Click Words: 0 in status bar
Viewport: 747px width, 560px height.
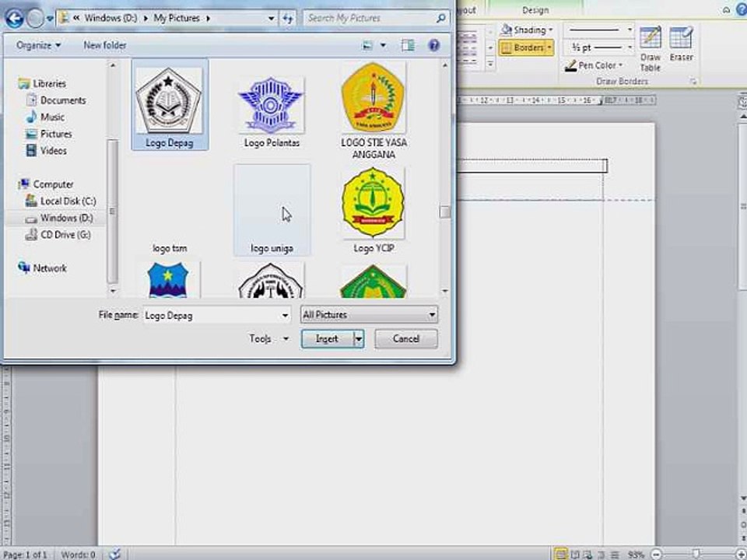[x=78, y=555]
